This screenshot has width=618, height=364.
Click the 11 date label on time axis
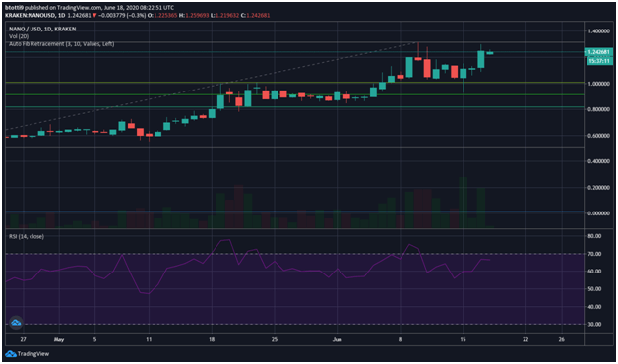(x=149, y=339)
